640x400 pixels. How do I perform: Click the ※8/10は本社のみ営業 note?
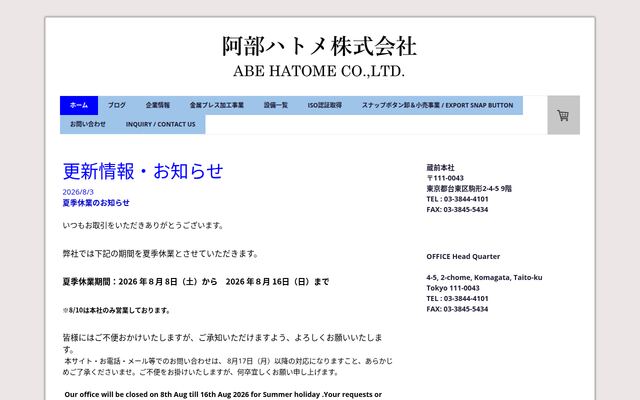tap(116, 310)
